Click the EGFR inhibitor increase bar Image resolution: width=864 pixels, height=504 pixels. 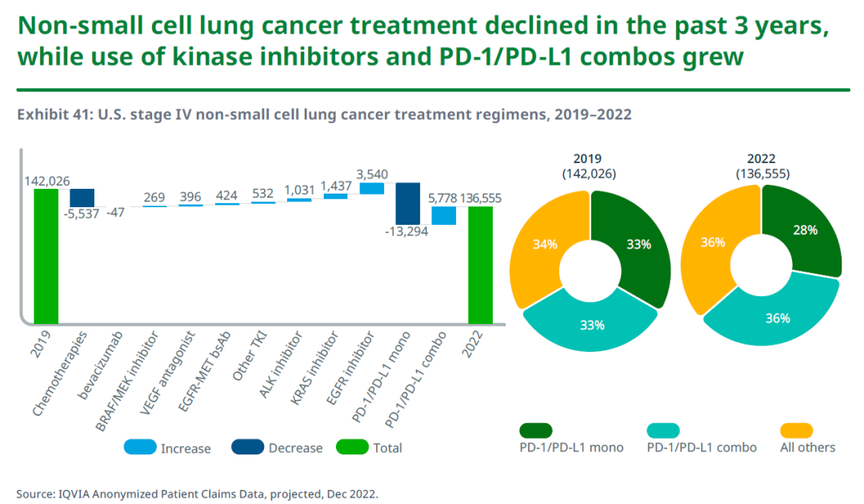click(x=372, y=189)
